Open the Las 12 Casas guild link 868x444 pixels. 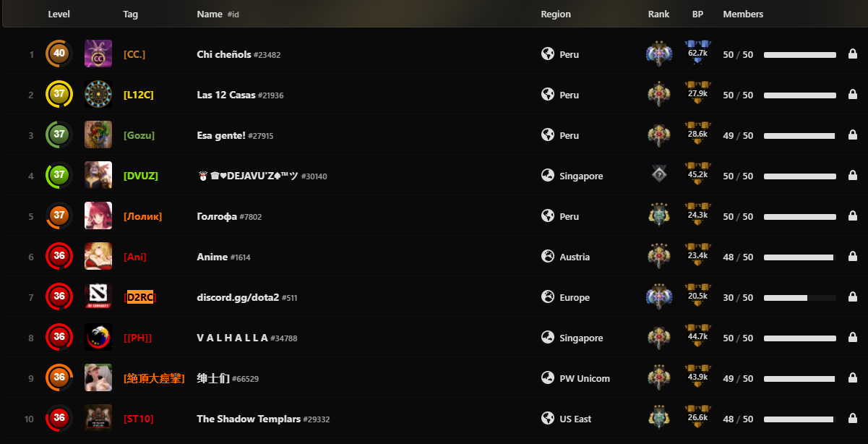point(226,95)
